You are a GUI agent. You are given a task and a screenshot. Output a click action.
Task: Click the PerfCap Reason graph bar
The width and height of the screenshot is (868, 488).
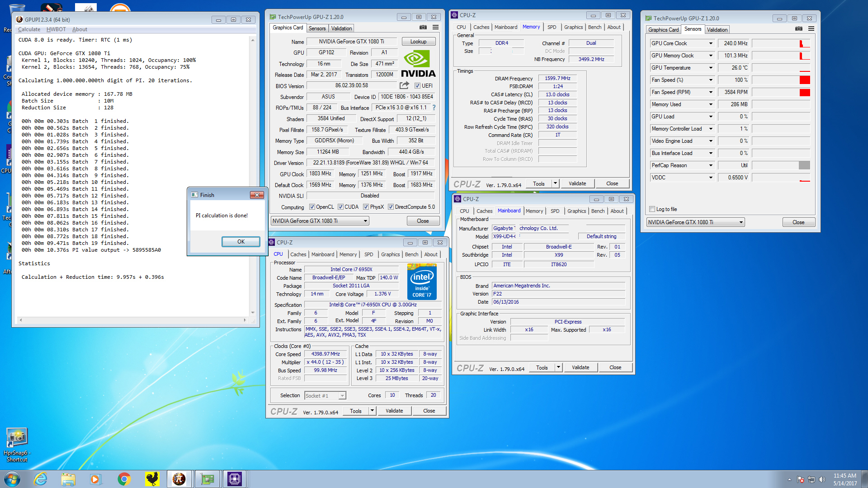(804, 165)
